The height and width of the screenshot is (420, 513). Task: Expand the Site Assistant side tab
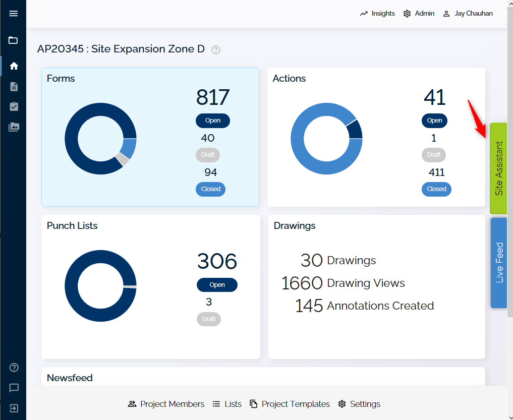pos(498,168)
